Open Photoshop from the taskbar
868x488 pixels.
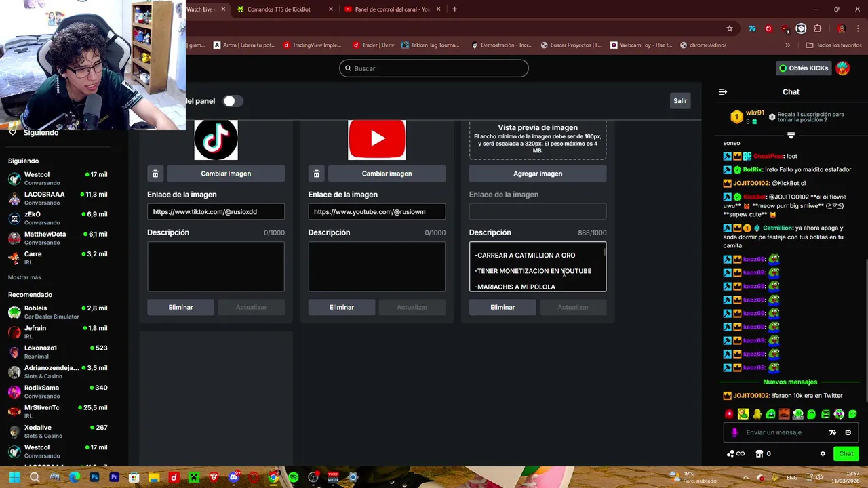coord(94,477)
